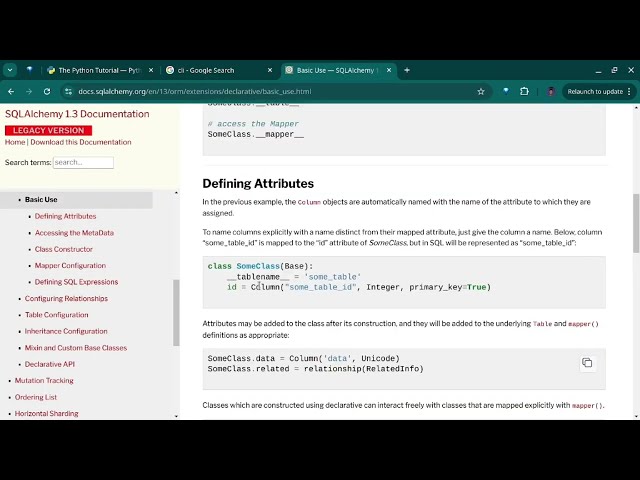Open the Home link
The height and width of the screenshot is (480, 640).
click(x=15, y=142)
